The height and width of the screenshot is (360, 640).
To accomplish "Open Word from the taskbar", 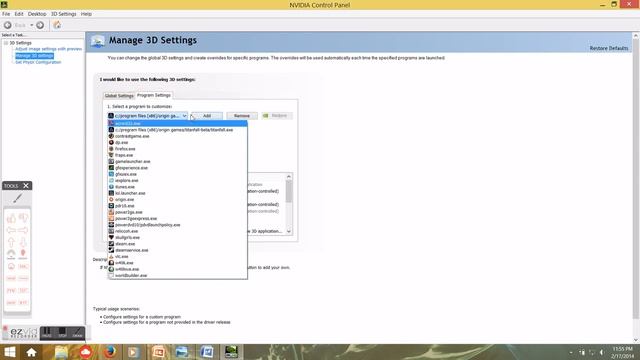I will tap(207, 352).
